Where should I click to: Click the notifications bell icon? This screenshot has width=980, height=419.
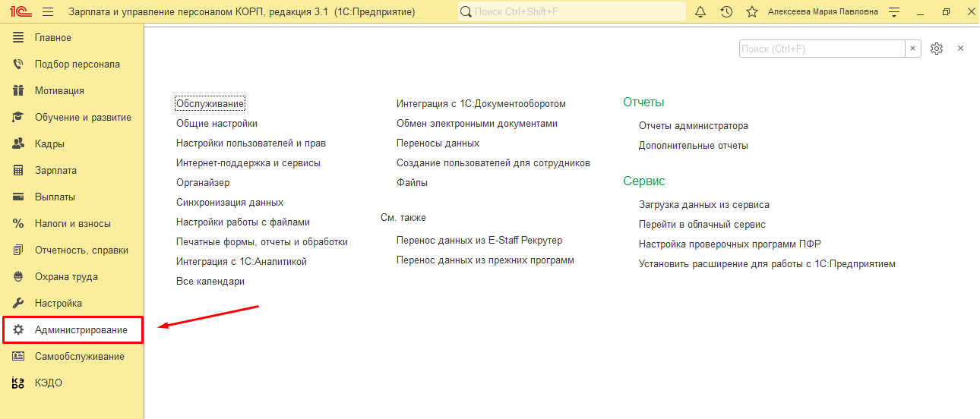700,11
